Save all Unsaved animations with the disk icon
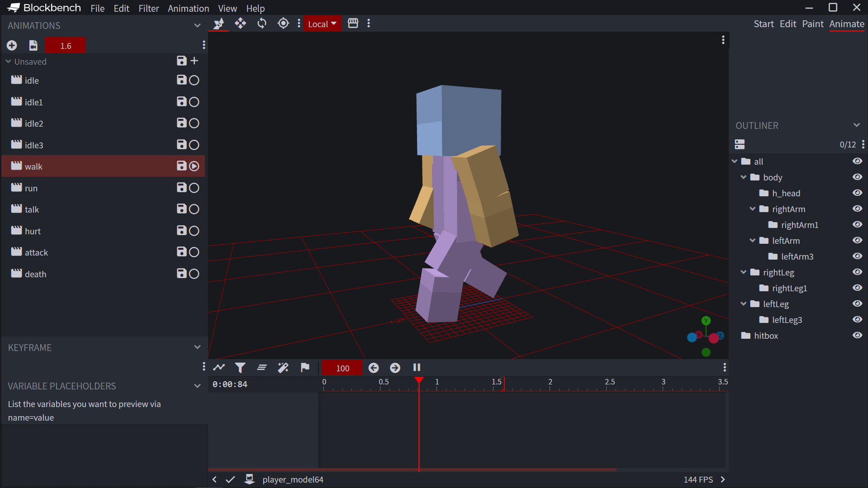This screenshot has width=868, height=488. [x=181, y=61]
